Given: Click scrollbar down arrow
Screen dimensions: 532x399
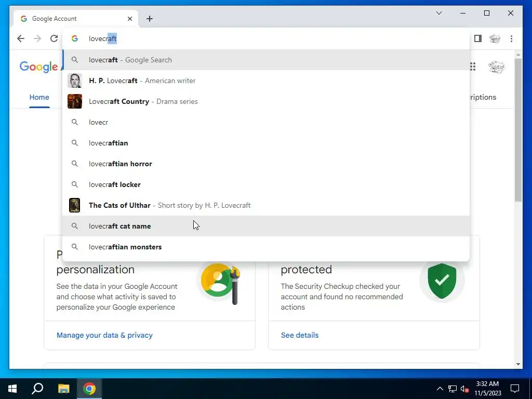Looking at the screenshot, I should tap(518, 364).
